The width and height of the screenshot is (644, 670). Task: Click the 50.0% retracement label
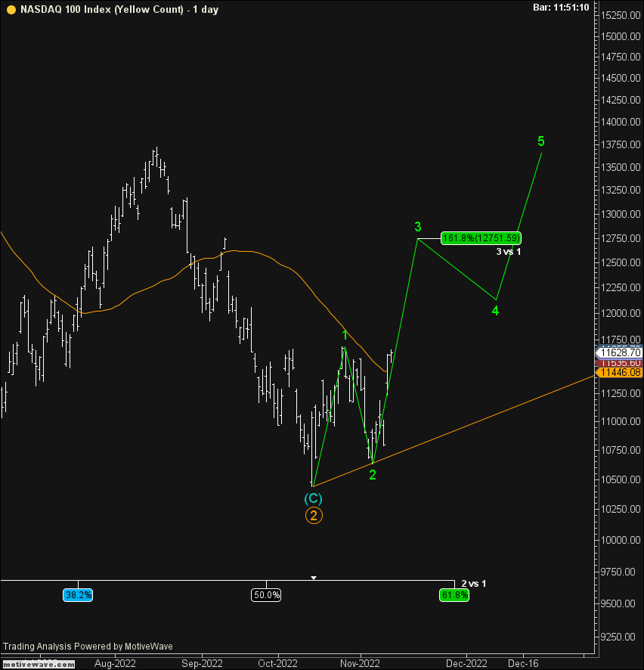[267, 595]
